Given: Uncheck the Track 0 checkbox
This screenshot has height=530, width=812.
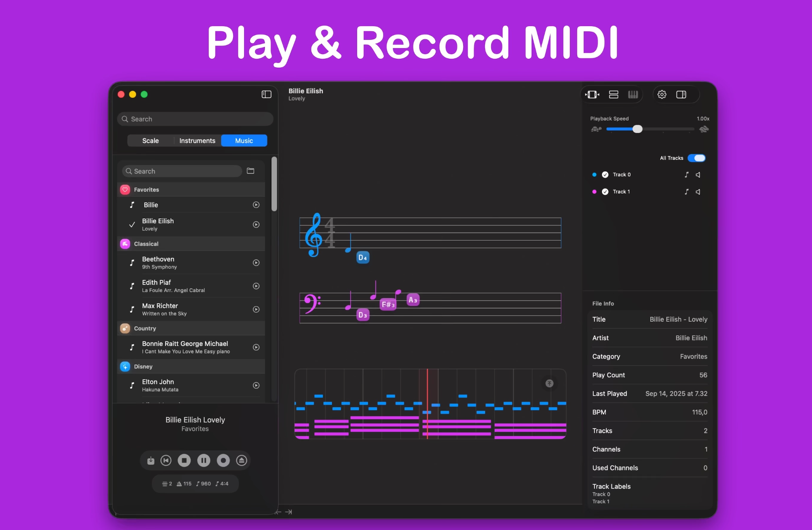Looking at the screenshot, I should 605,175.
